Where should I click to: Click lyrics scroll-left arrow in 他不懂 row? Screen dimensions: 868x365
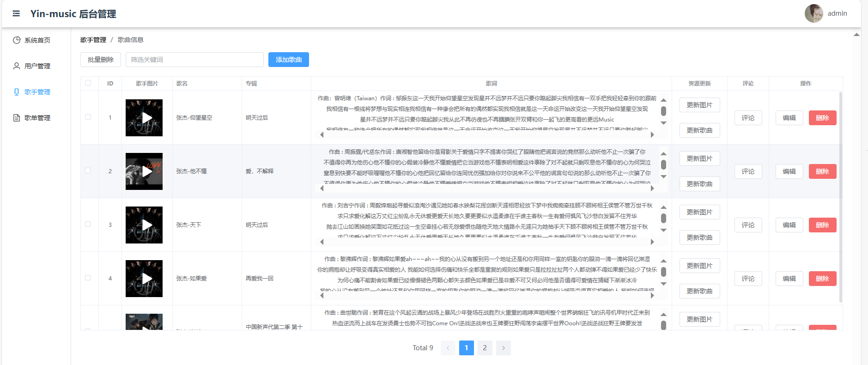point(322,189)
